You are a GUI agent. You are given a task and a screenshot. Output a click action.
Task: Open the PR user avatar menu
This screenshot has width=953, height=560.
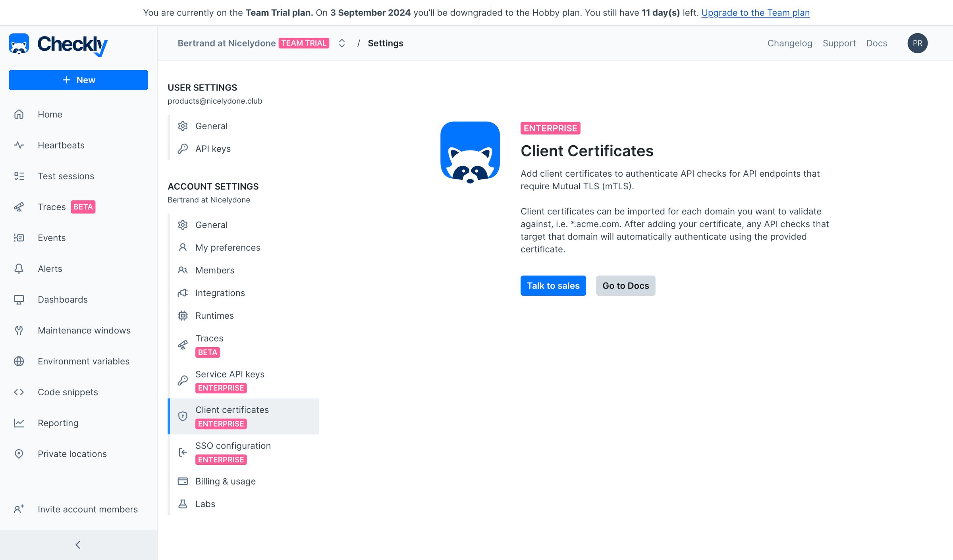click(x=917, y=43)
